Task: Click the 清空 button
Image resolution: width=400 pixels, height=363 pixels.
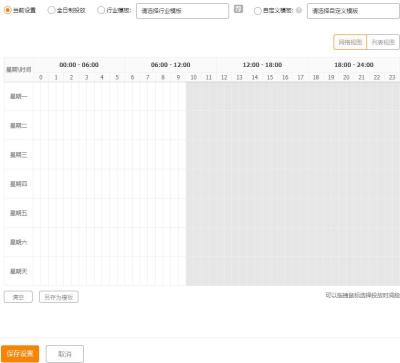Action: click(x=18, y=297)
